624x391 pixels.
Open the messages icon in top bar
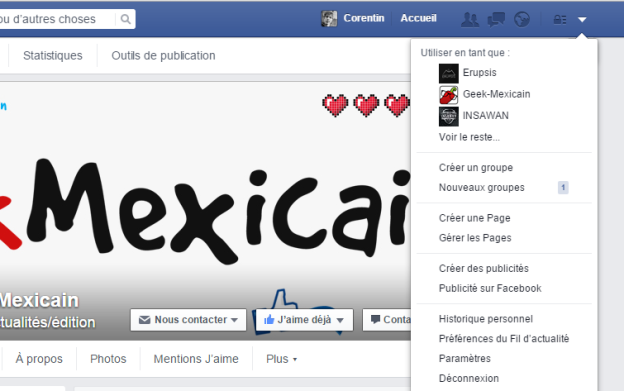pyautogui.click(x=496, y=19)
